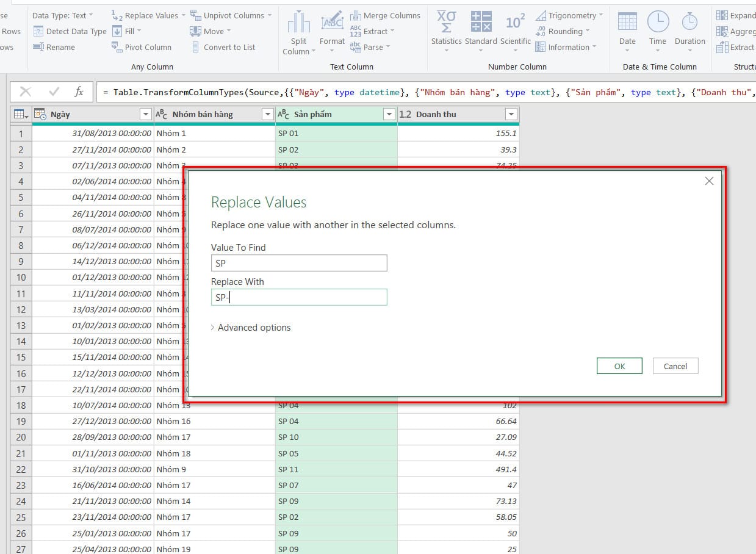Click the Time clock icon

[x=658, y=22]
